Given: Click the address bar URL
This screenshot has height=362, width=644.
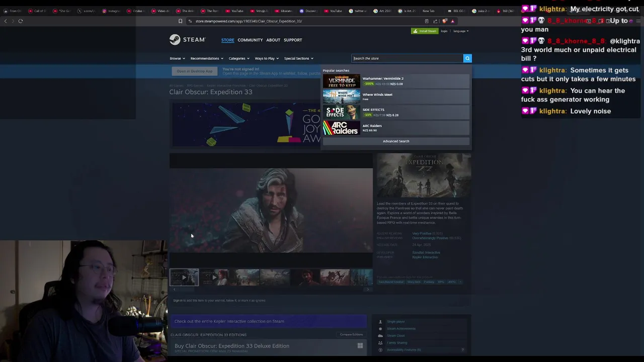Looking at the screenshot, I should (249, 21).
